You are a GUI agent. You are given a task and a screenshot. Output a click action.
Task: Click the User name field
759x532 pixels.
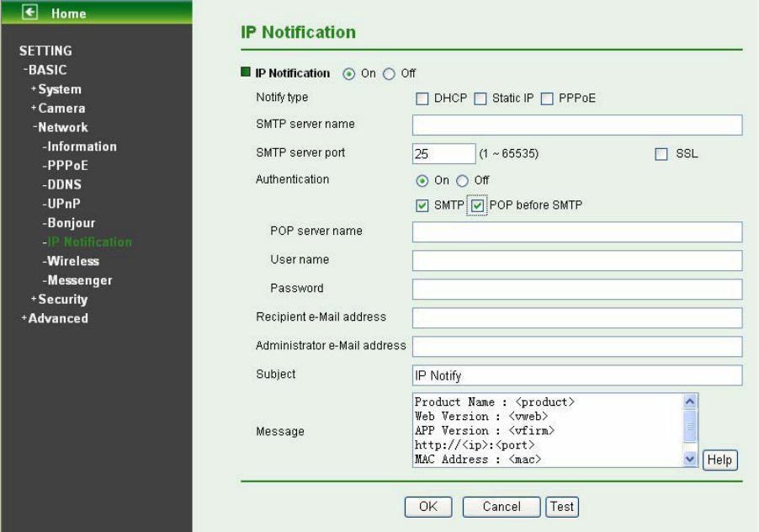pyautogui.click(x=577, y=260)
